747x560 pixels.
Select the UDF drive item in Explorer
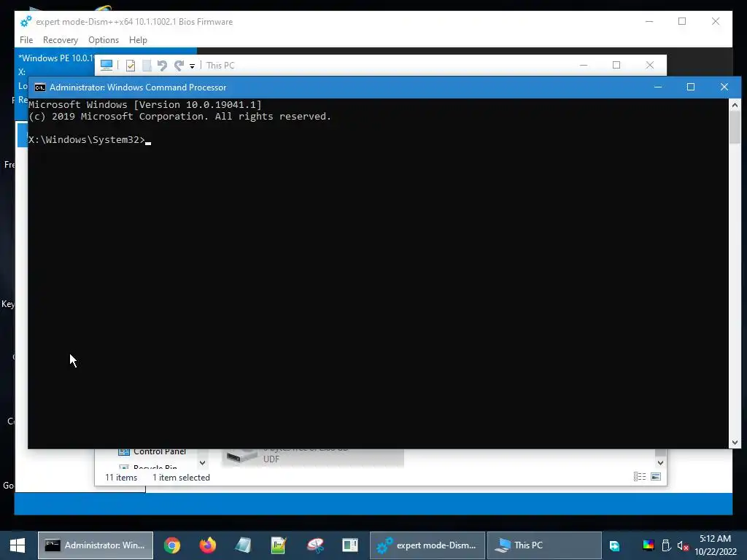coord(312,457)
